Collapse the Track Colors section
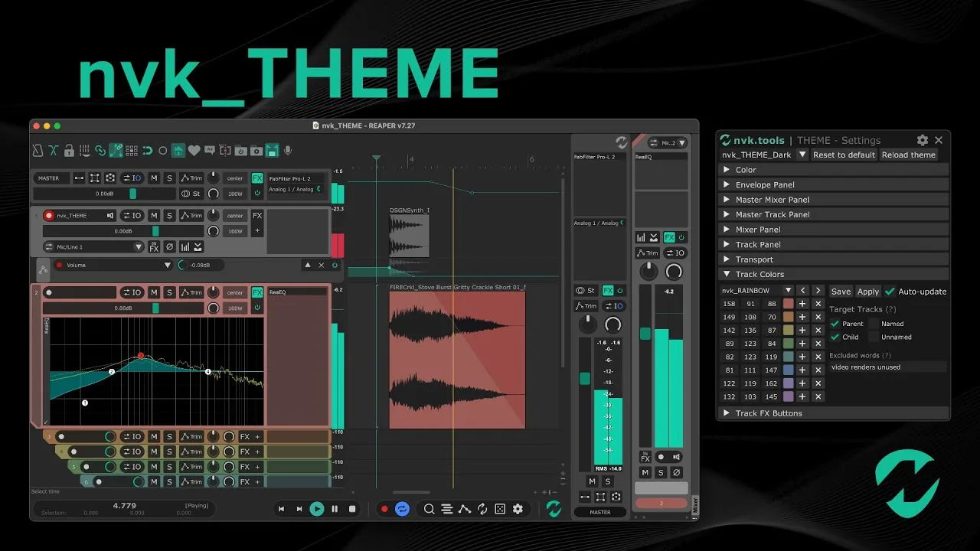This screenshot has height=551, width=980. click(x=834, y=274)
